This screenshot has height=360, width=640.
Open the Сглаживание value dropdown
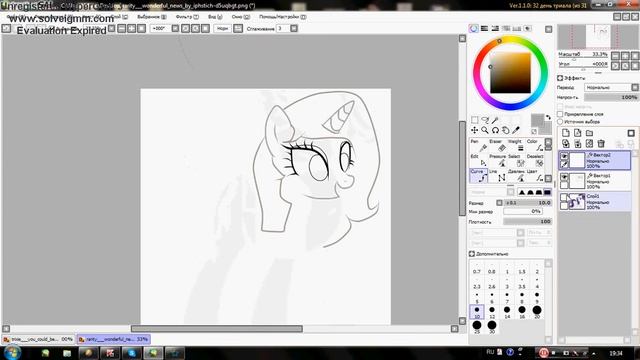point(294,29)
